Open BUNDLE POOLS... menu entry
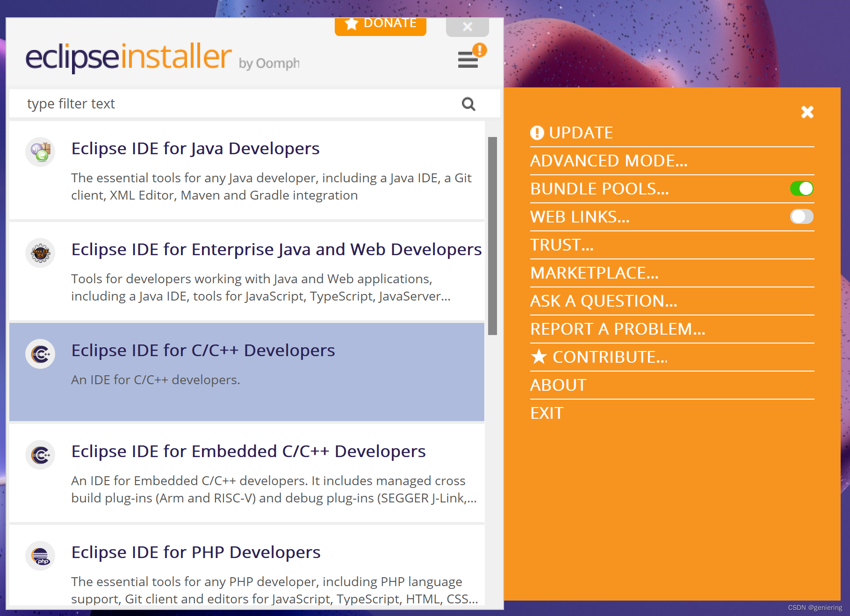The height and width of the screenshot is (616, 850). click(599, 189)
